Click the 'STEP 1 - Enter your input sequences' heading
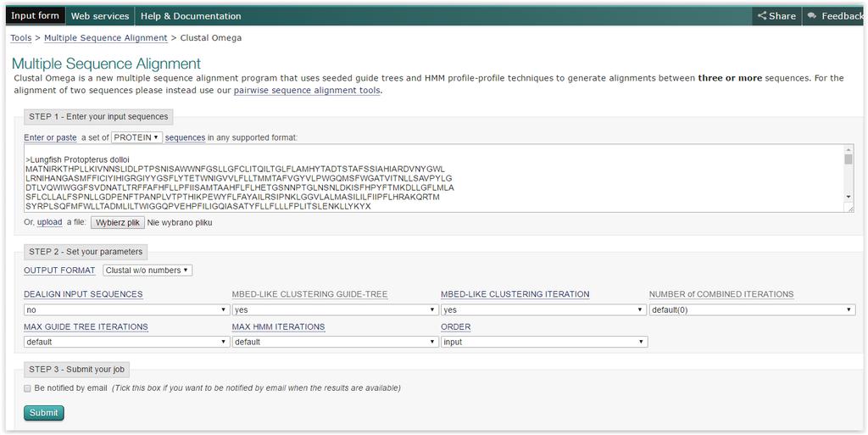Image resolution: width=868 pixels, height=435 pixels. tap(98, 117)
